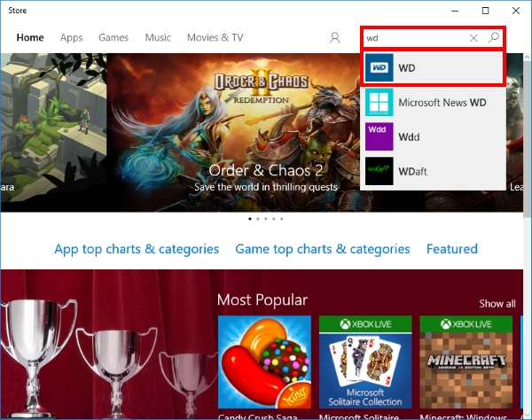
Task: Open the Microsoft News WD tile icon
Action: click(x=379, y=102)
